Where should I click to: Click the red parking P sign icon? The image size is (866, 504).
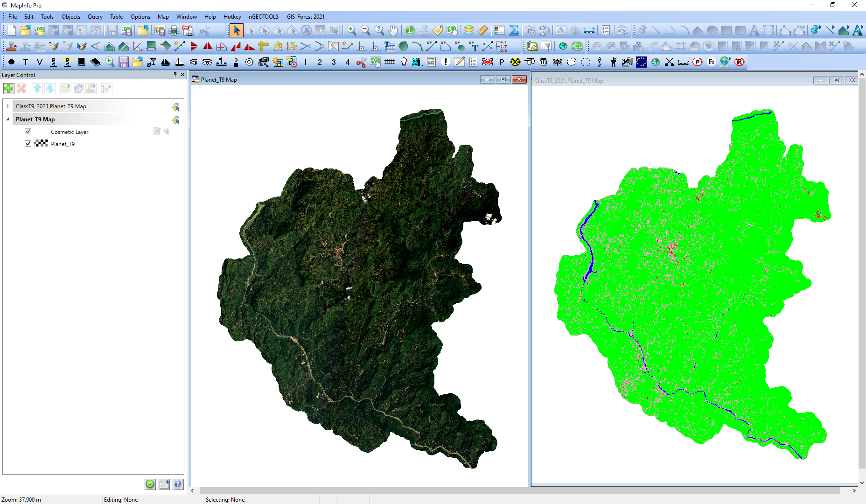coord(698,62)
